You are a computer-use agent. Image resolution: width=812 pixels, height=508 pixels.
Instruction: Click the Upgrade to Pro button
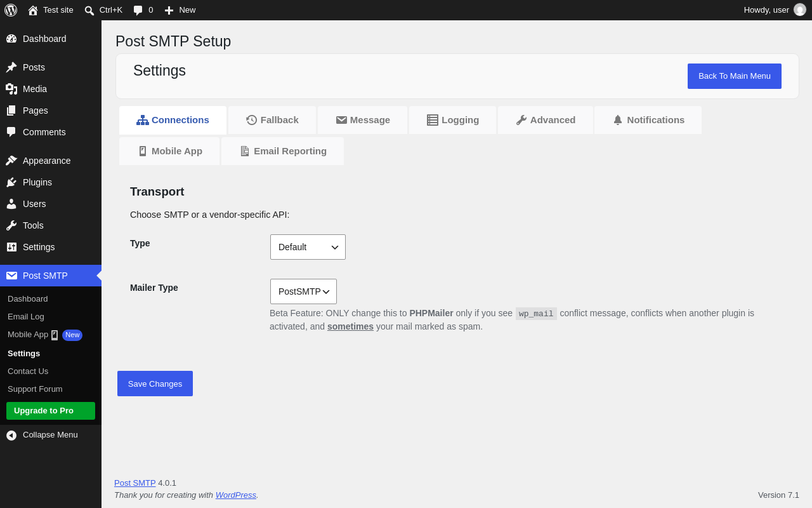(51, 411)
